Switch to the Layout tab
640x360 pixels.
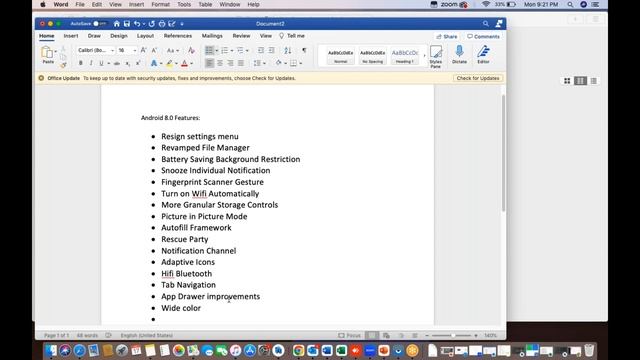click(145, 36)
